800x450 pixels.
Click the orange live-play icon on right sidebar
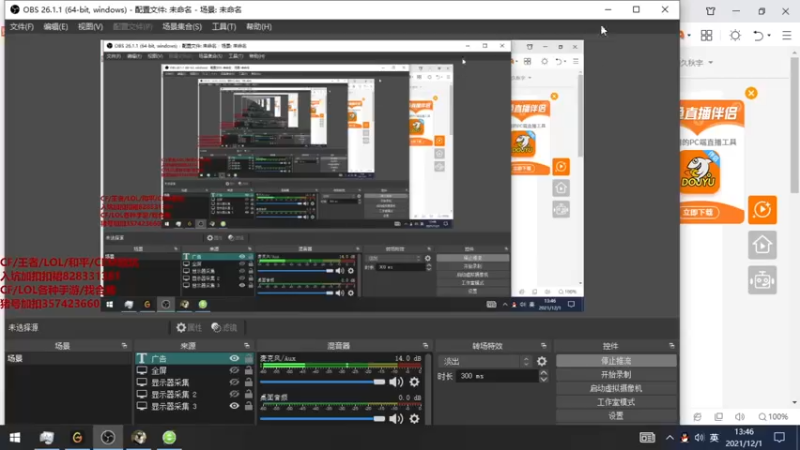click(762, 210)
